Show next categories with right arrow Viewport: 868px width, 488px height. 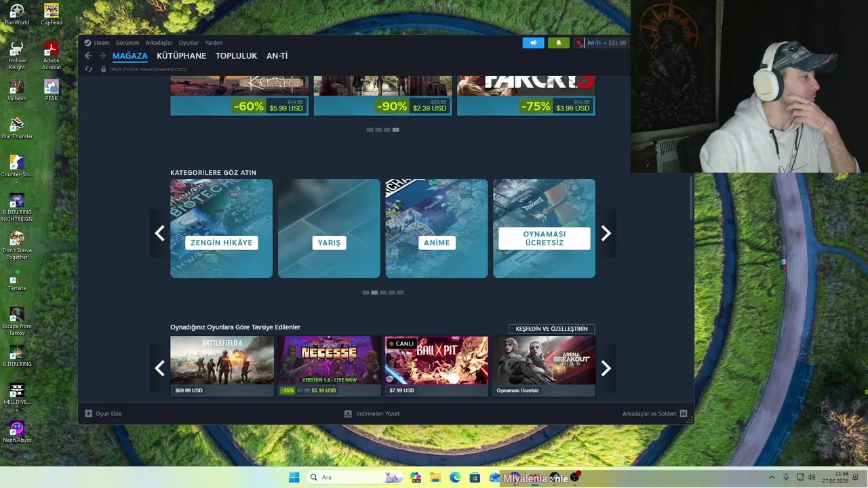606,233
